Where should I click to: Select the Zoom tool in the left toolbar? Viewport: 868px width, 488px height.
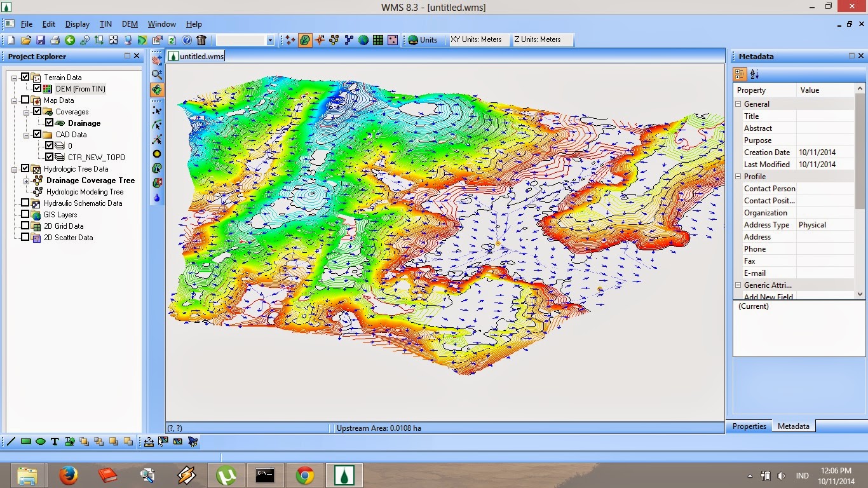click(x=156, y=74)
